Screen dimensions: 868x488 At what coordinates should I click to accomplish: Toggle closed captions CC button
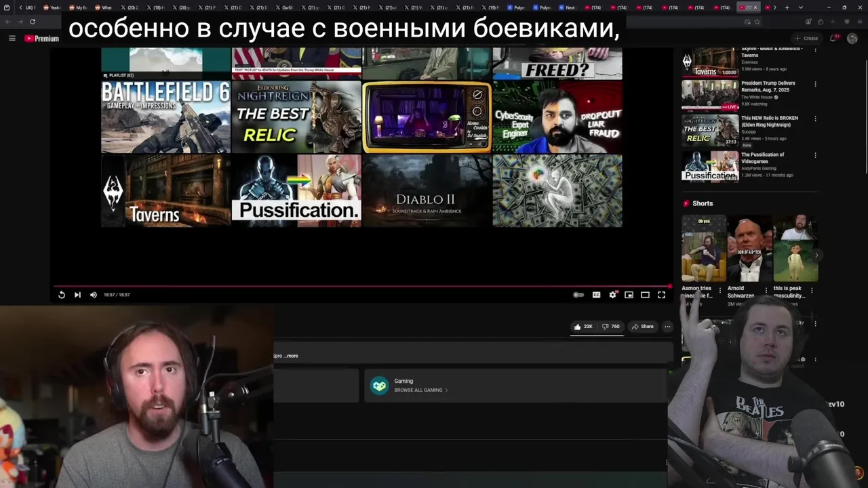pos(596,295)
